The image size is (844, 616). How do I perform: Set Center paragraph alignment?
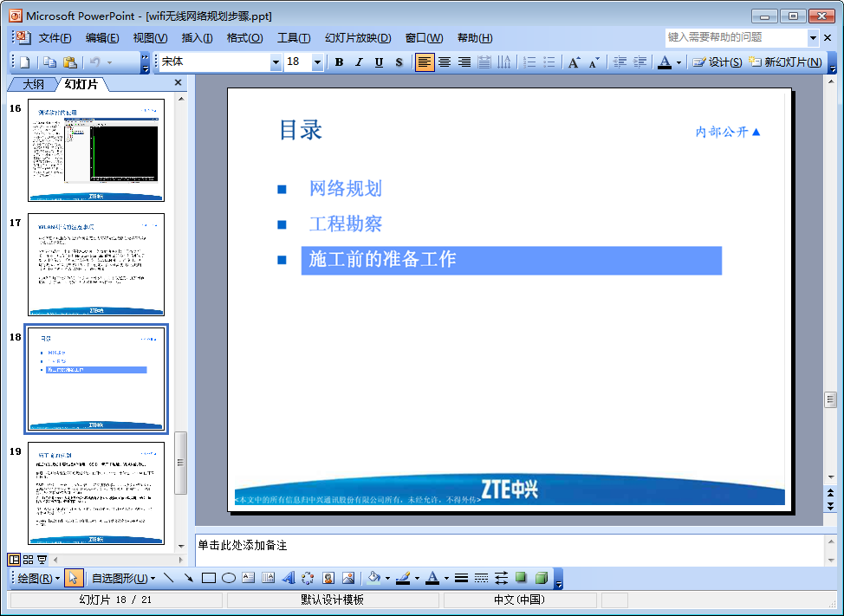click(445, 62)
